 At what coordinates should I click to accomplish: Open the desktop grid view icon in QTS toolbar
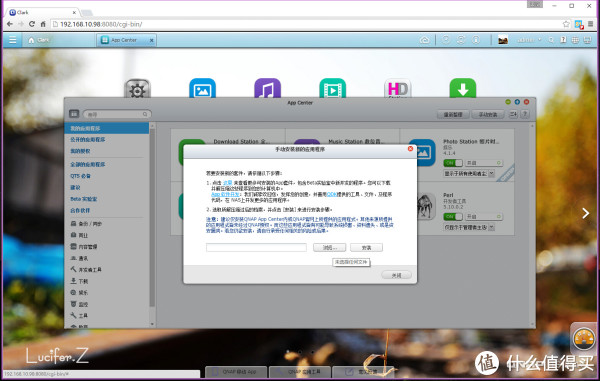point(575,40)
